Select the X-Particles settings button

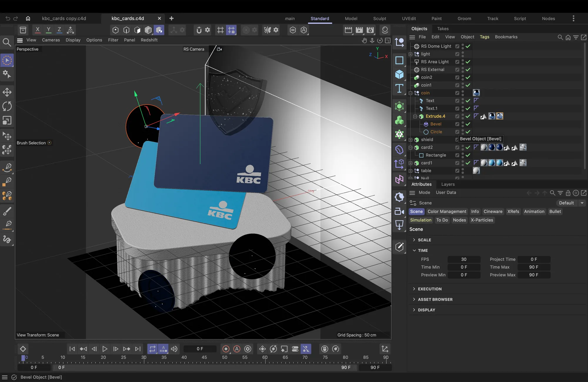click(482, 220)
